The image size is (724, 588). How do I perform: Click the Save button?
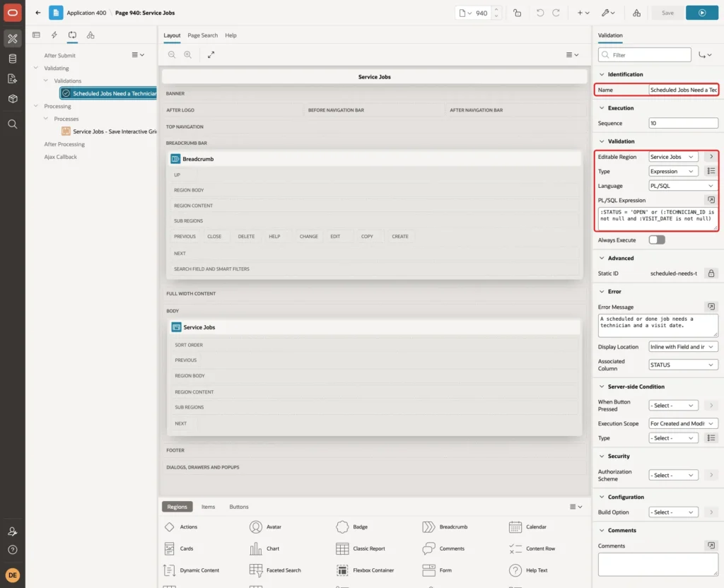(x=667, y=13)
